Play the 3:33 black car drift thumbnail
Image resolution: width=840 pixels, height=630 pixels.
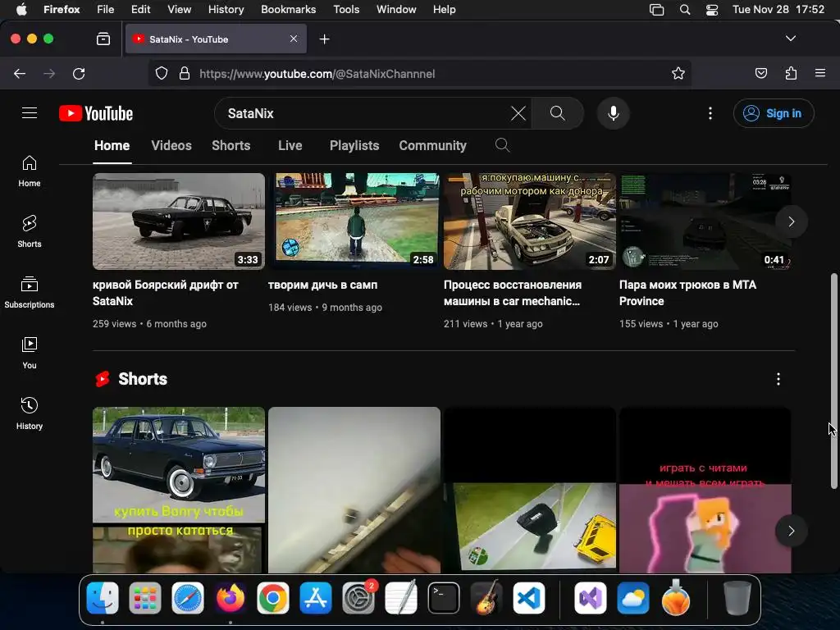coord(178,221)
